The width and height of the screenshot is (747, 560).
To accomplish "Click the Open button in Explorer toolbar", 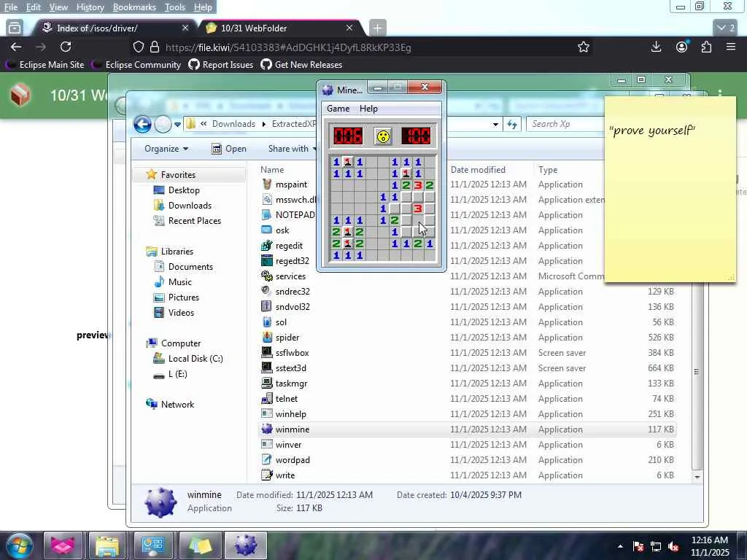I will 229,149.
